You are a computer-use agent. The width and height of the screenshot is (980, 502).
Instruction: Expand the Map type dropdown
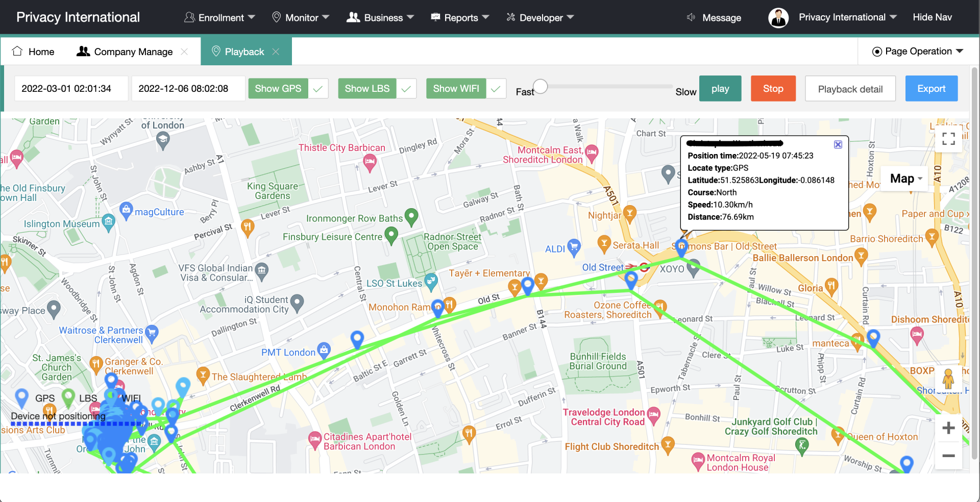pos(905,179)
